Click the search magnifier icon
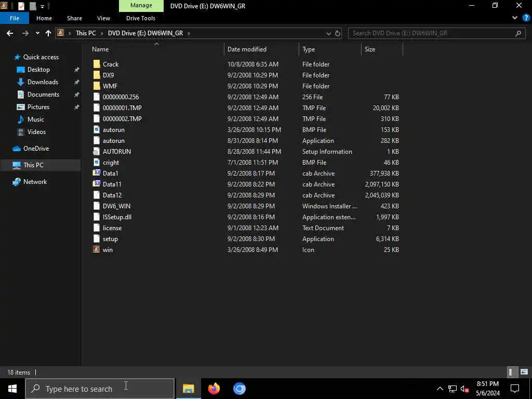This screenshot has height=399, width=532. pos(518,33)
